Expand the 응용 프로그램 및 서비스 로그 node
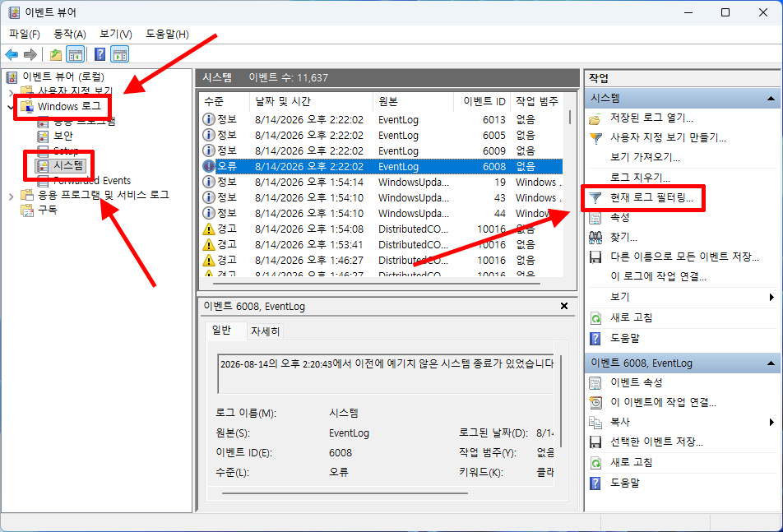This screenshot has width=783, height=532. pyautogui.click(x=11, y=197)
